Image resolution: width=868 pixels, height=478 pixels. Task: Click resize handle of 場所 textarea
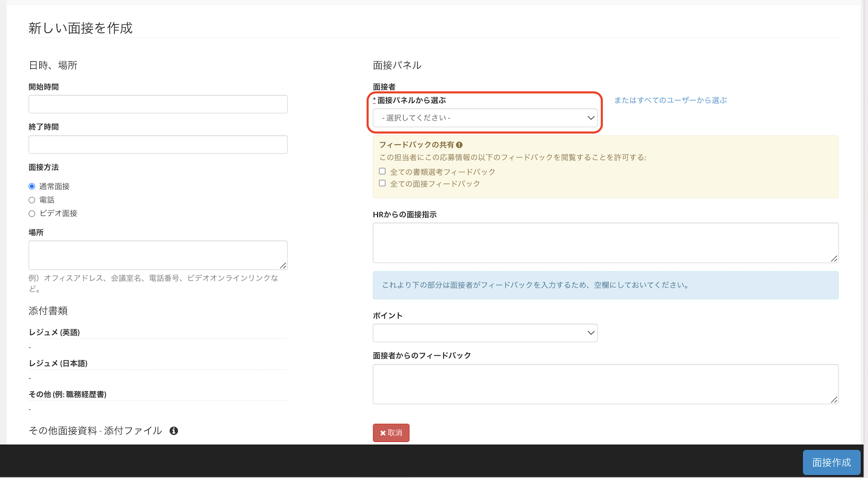[x=283, y=265]
